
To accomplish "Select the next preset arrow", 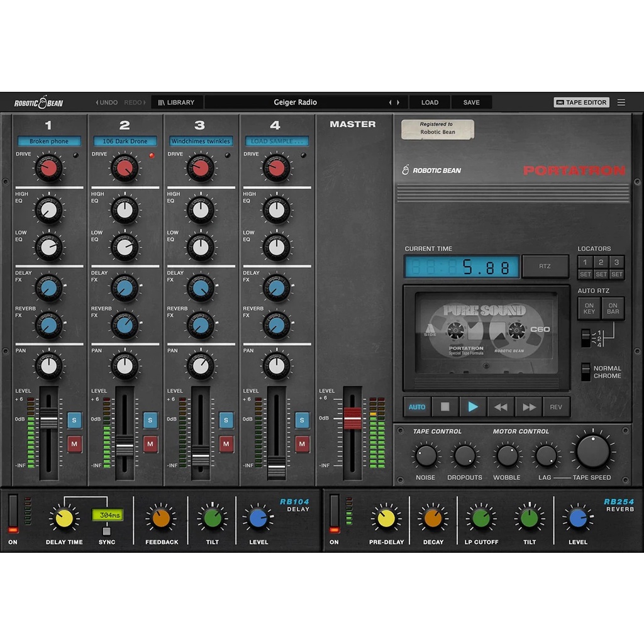I will 398,103.
